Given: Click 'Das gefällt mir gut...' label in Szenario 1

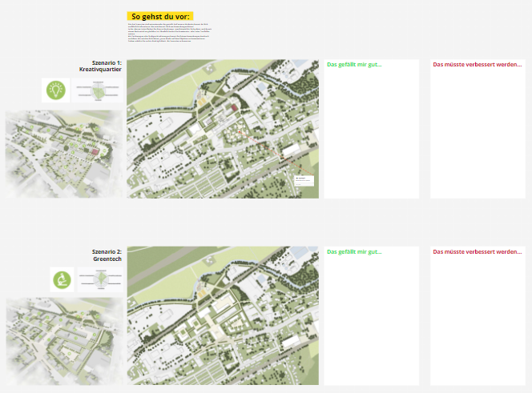Looking at the screenshot, I should coord(354,64).
